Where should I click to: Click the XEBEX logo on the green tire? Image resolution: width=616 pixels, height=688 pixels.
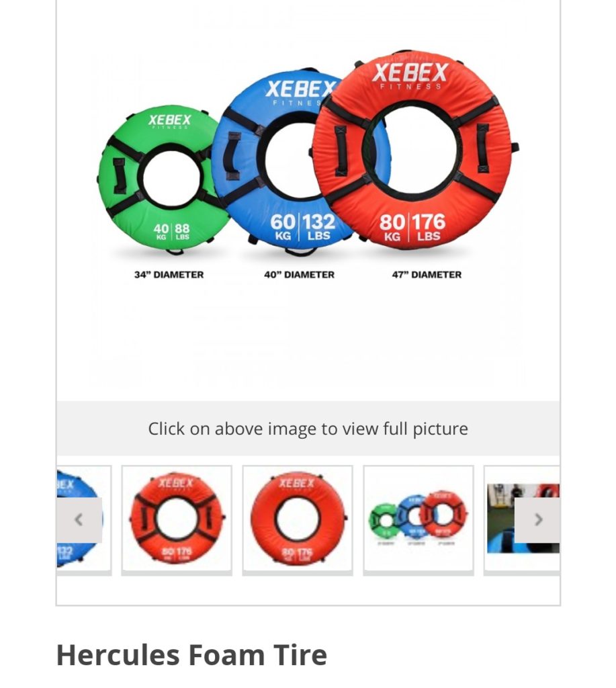(x=170, y=120)
